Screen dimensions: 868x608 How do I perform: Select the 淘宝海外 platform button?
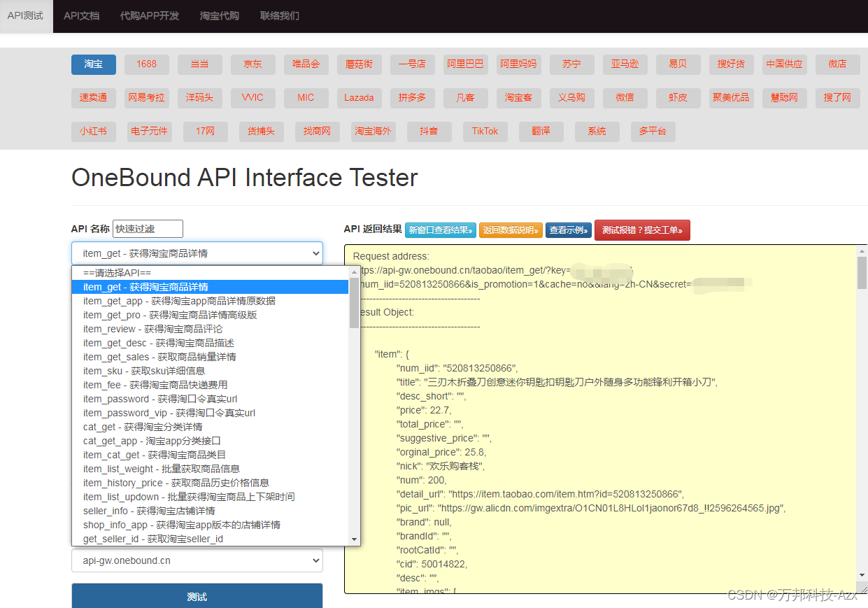[373, 132]
